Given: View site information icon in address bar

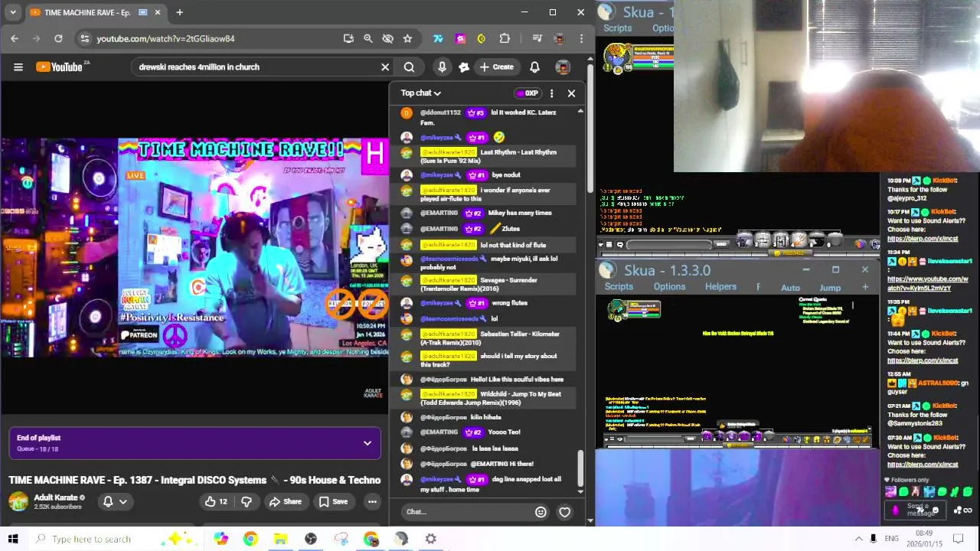Looking at the screenshot, I should point(85,38).
